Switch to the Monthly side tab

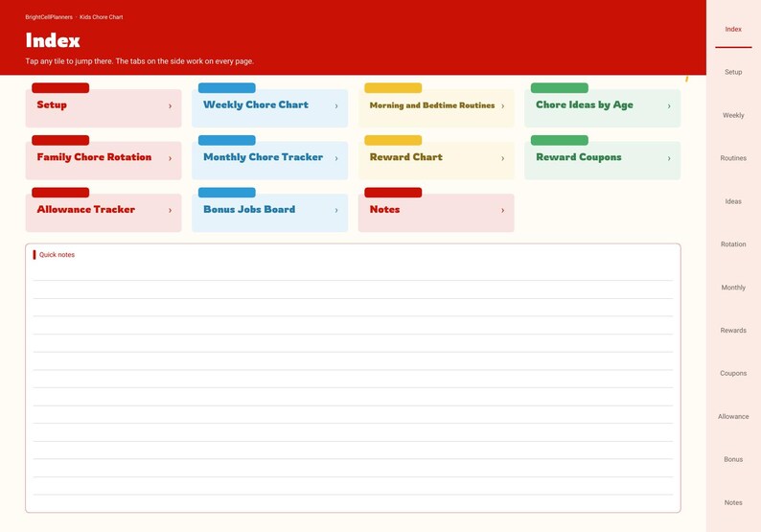(x=733, y=288)
